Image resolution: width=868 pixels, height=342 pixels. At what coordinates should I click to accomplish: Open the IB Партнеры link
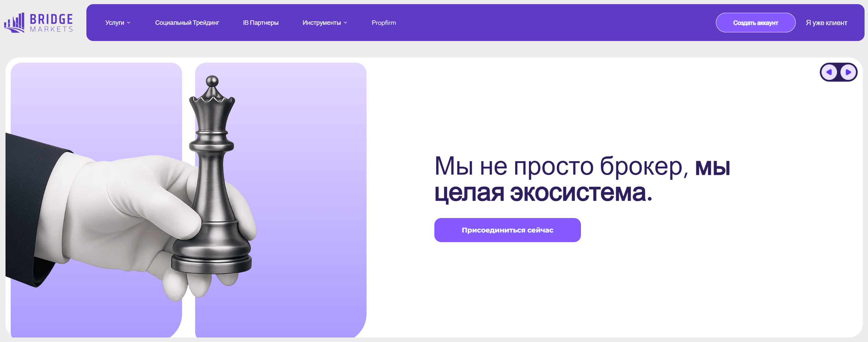click(261, 23)
